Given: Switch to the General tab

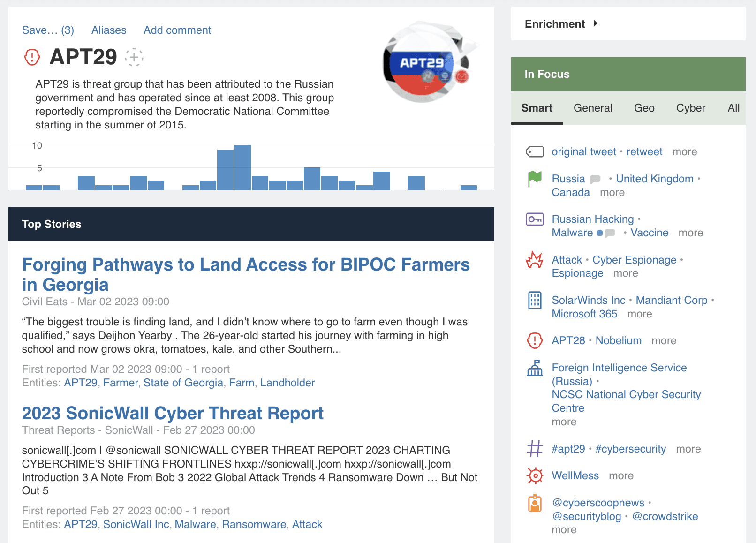Looking at the screenshot, I should pos(593,108).
